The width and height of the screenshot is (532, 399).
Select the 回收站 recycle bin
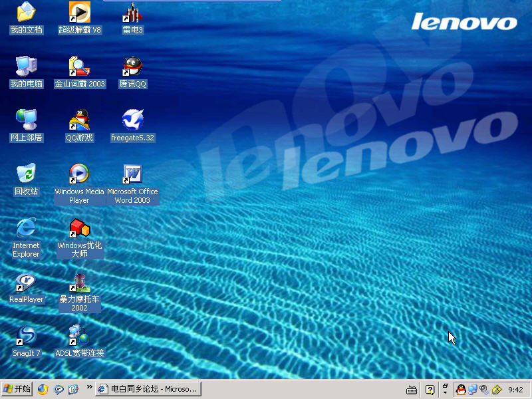point(26,175)
